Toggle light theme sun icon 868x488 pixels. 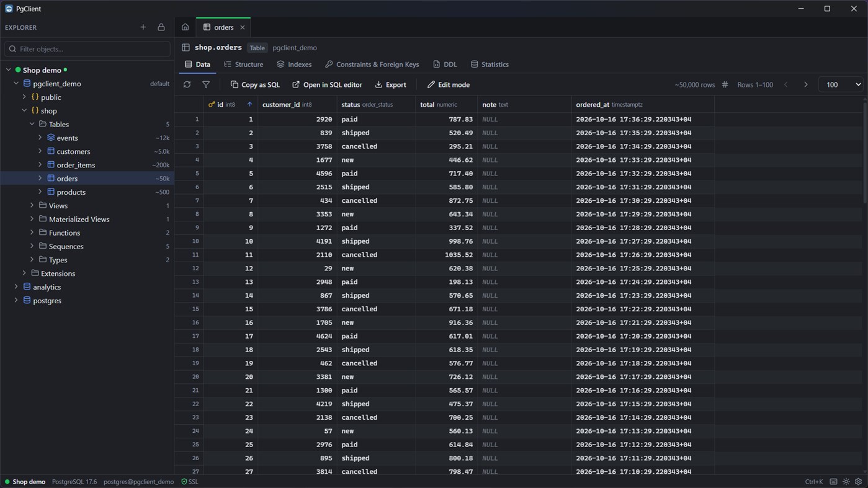point(846,482)
